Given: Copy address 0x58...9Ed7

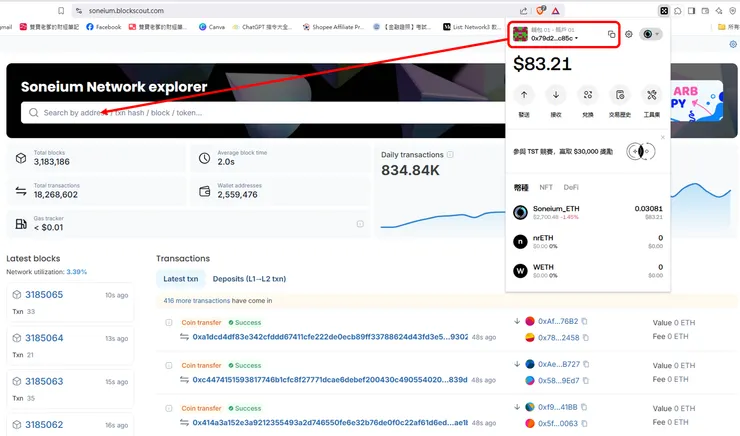Looking at the screenshot, I should click(586, 380).
